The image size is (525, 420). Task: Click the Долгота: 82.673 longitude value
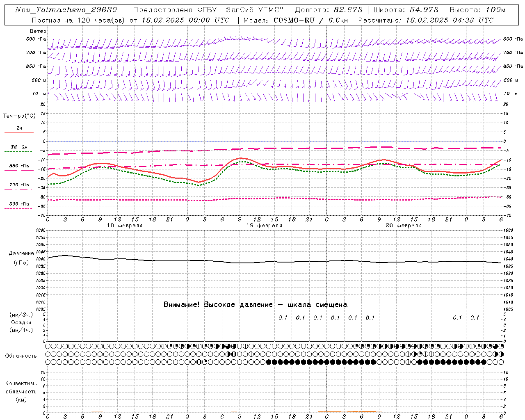tap(329, 10)
